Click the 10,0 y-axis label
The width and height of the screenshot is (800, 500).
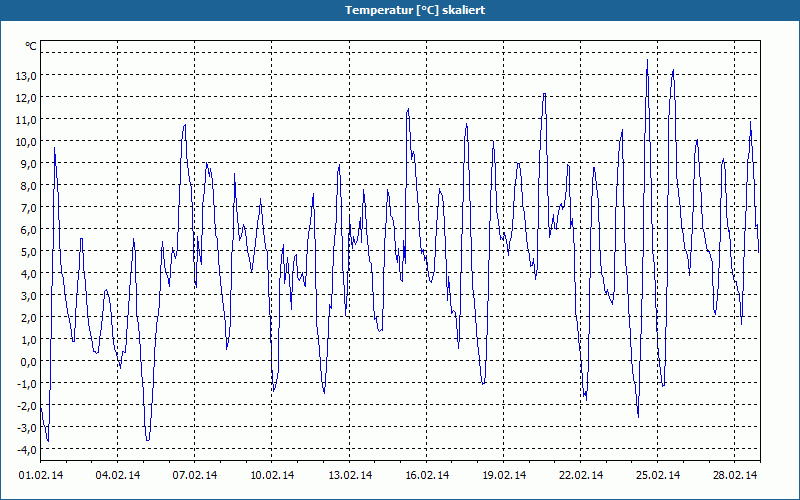click(27, 141)
